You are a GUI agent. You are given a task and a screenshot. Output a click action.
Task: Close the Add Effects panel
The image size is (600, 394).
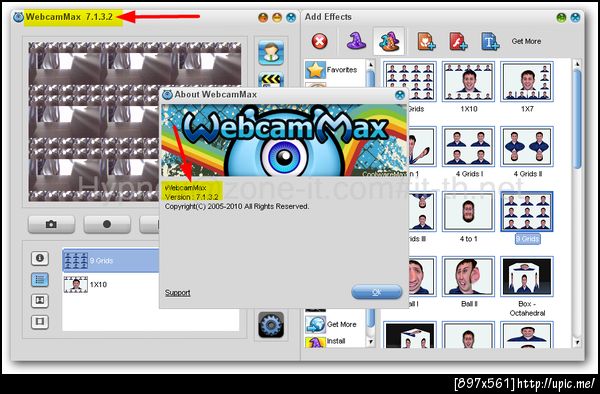point(575,18)
